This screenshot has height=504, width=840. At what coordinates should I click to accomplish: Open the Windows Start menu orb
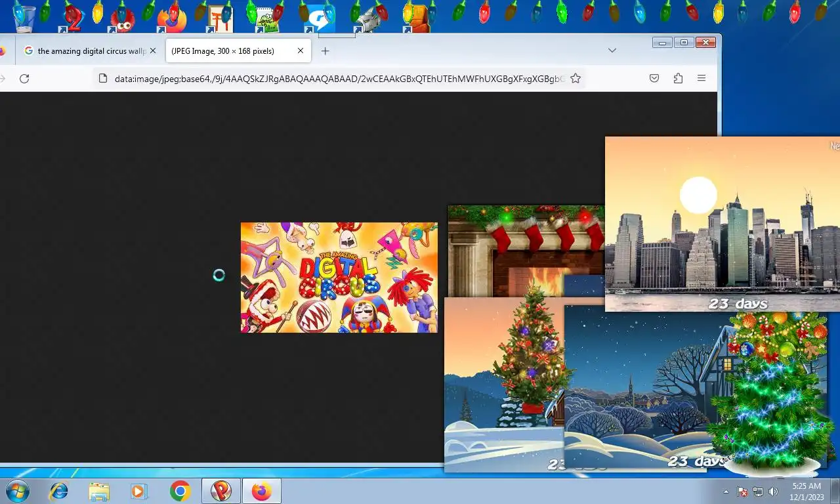point(18,491)
